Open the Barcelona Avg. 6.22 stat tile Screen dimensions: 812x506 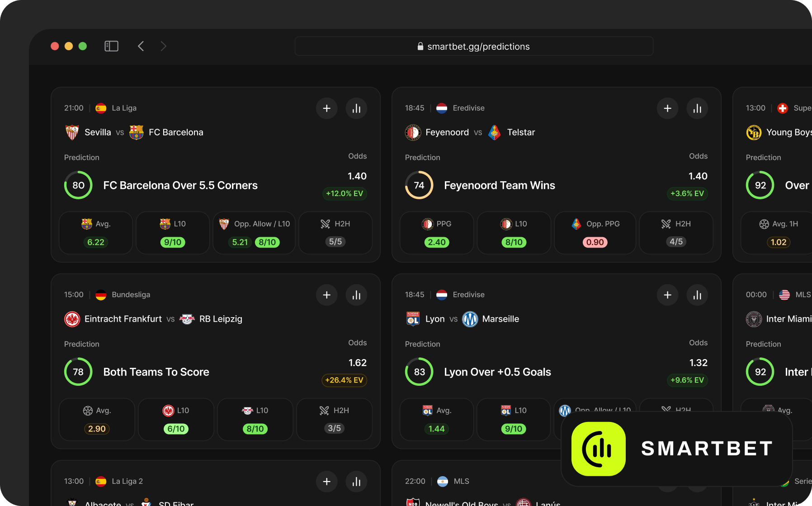click(x=96, y=233)
